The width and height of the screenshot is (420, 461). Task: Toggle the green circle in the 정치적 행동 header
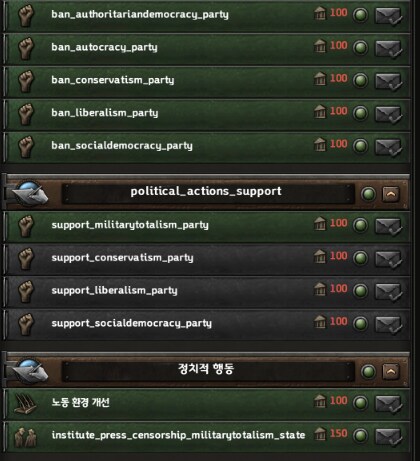coord(368,371)
